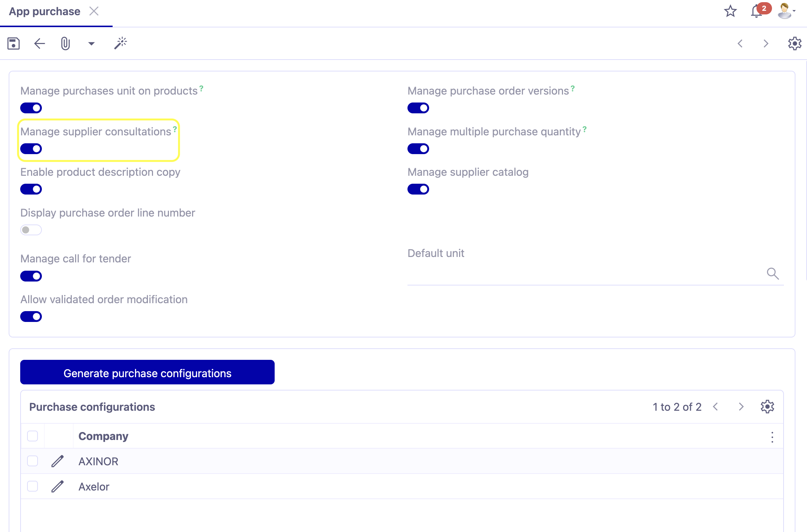Select the checkbox on the AXINOR row
The width and height of the screenshot is (807, 532).
32,461
